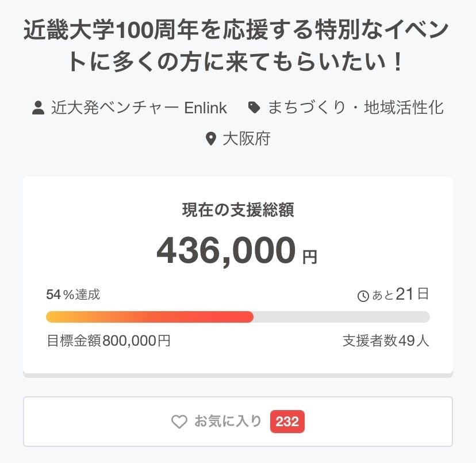Click the person icon beside the project owner

[x=39, y=108]
